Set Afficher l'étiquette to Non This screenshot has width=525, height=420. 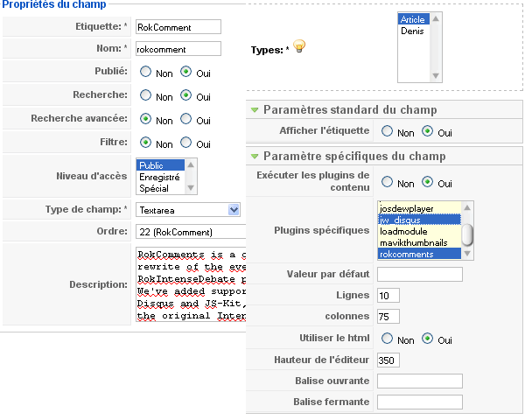[x=387, y=131]
